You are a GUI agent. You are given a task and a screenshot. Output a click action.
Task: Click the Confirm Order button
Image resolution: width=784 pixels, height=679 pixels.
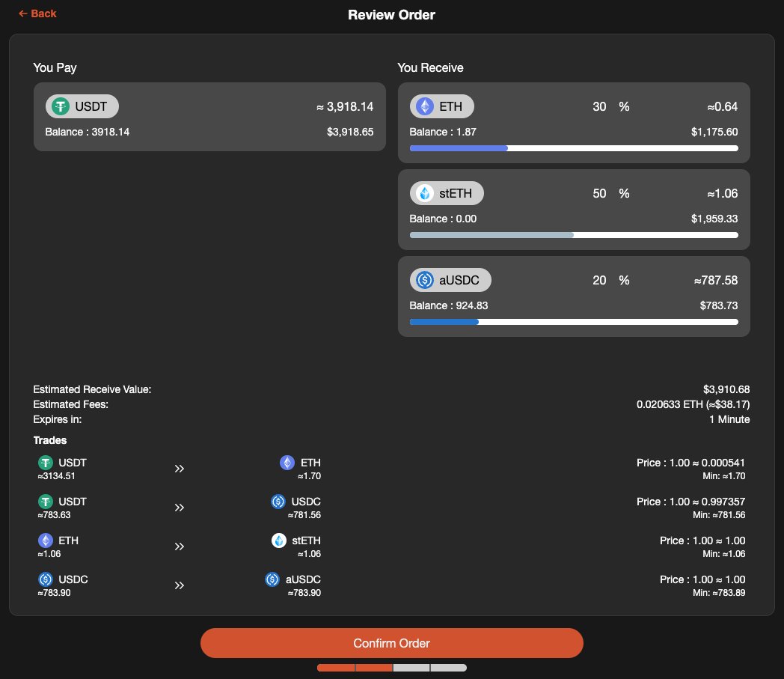[x=391, y=643]
